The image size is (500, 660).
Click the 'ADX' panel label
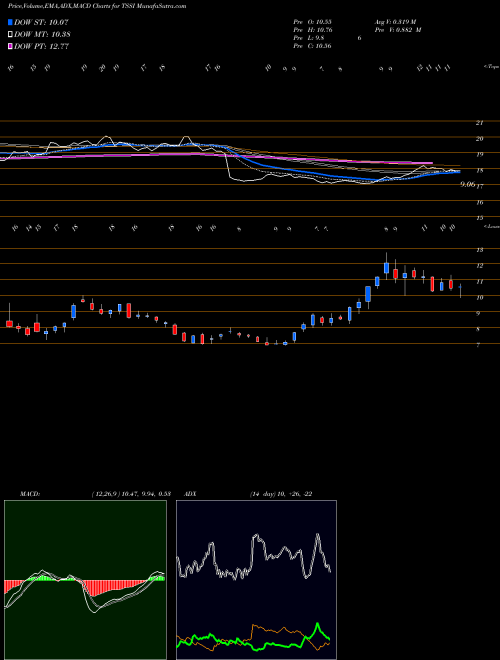190,494
